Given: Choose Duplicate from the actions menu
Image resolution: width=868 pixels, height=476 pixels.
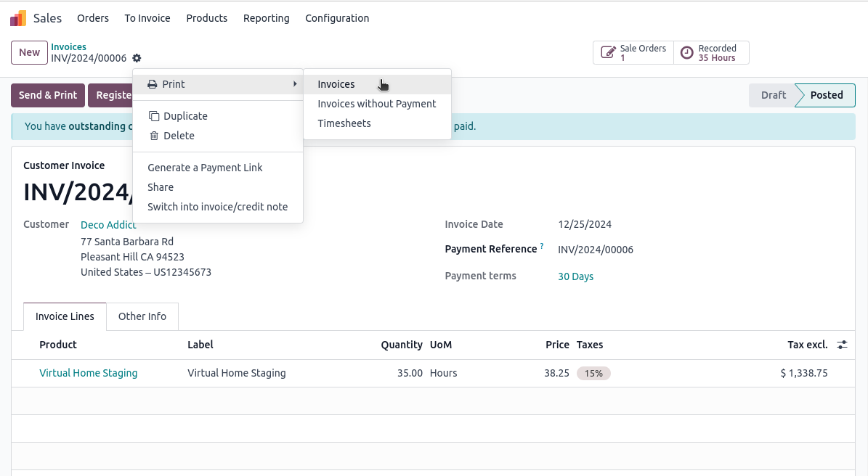Looking at the screenshot, I should tap(185, 116).
